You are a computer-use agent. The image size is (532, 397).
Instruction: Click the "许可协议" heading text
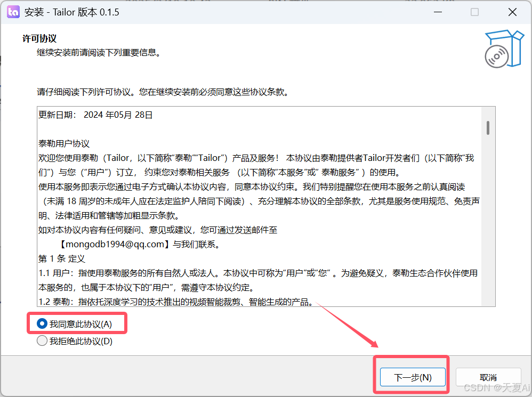click(x=39, y=39)
